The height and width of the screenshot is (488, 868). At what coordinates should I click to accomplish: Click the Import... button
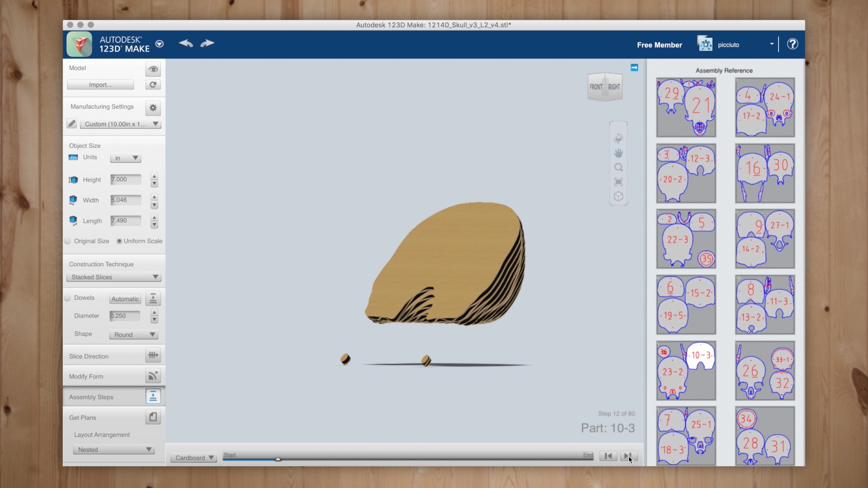click(100, 84)
